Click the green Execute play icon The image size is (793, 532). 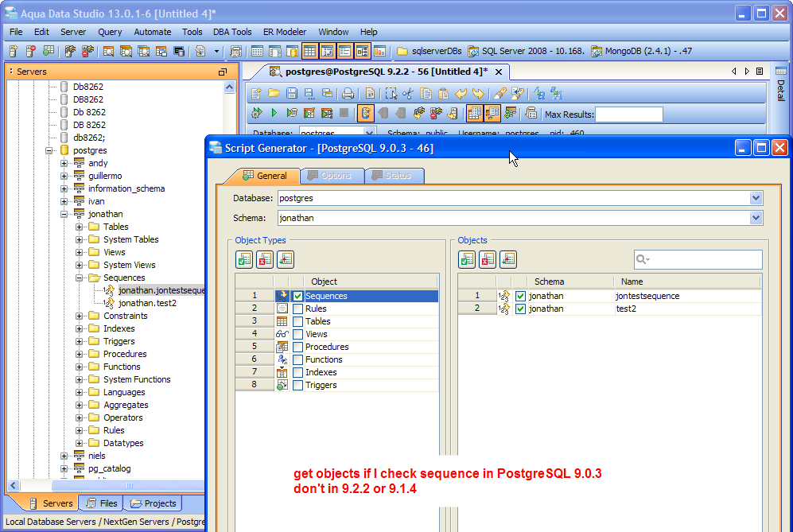pyautogui.click(x=274, y=113)
